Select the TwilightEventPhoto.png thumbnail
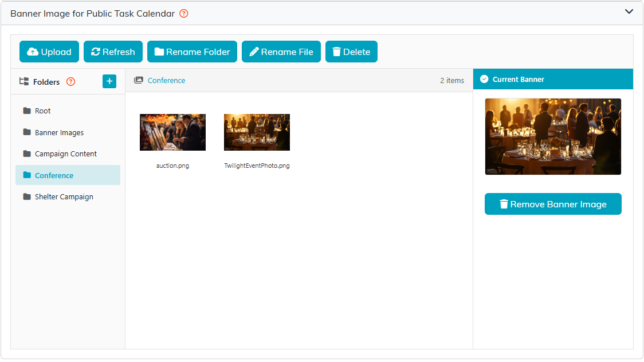 [x=257, y=132]
